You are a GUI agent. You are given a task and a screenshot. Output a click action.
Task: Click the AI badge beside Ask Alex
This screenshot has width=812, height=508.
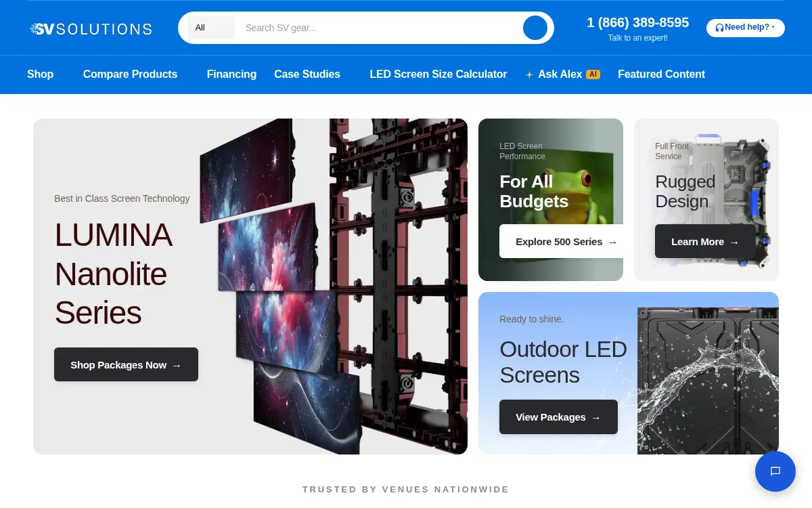pos(593,75)
